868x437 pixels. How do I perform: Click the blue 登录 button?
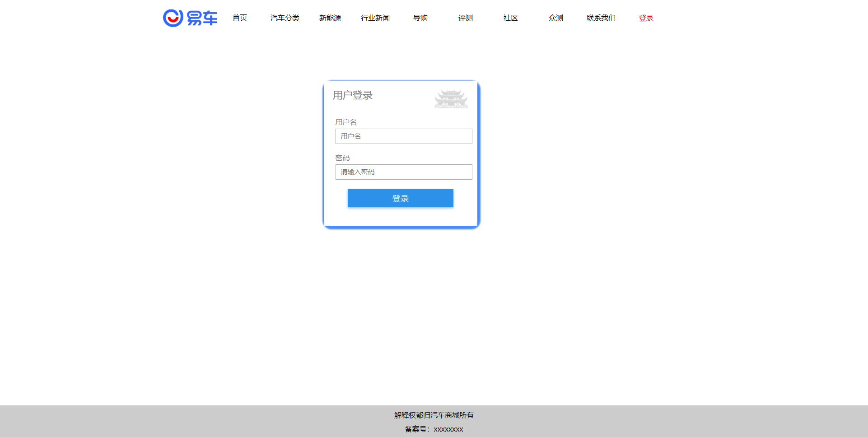[x=401, y=198]
